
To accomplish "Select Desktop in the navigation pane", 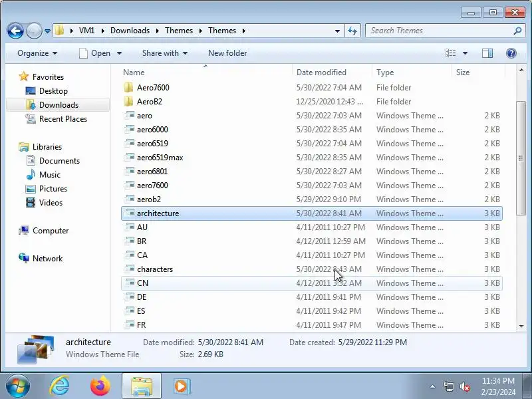I will coord(53,91).
